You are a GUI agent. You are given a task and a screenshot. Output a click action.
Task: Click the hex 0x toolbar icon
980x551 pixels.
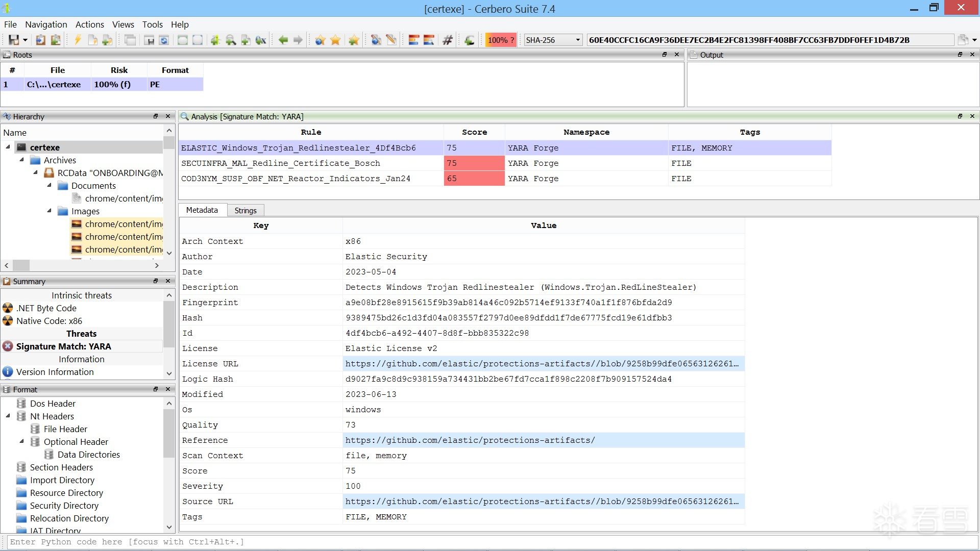pyautogui.click(x=261, y=40)
